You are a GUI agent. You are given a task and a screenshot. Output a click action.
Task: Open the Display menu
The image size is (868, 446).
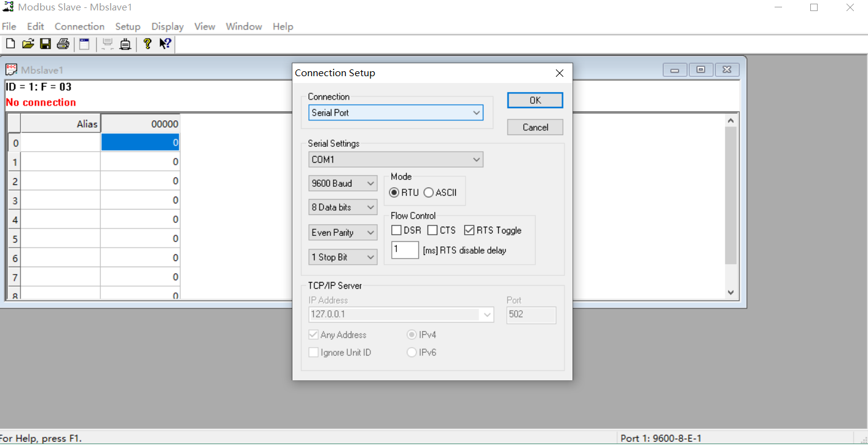click(x=168, y=26)
